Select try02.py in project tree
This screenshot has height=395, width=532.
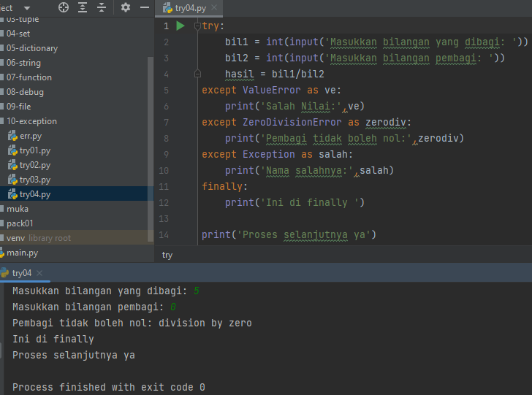35,165
